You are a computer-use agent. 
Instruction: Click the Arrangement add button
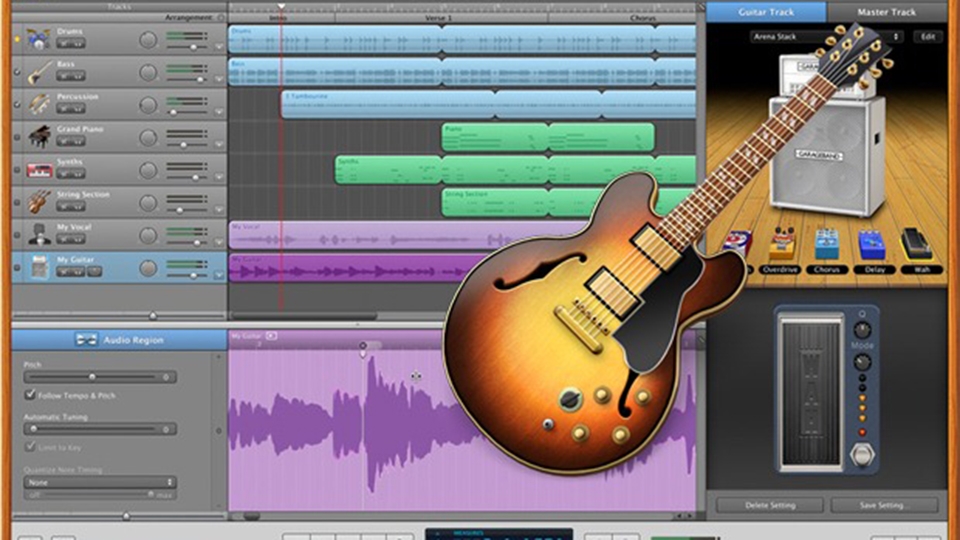(x=221, y=18)
